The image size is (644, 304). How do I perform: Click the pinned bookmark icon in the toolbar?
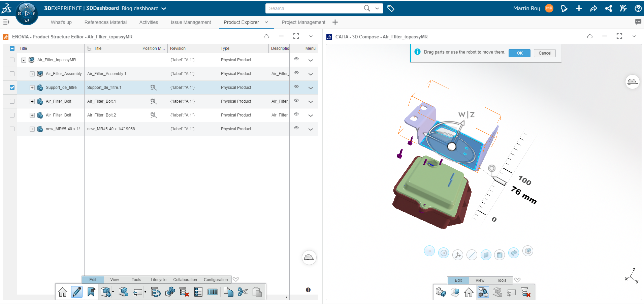pyautogui.click(x=91, y=292)
